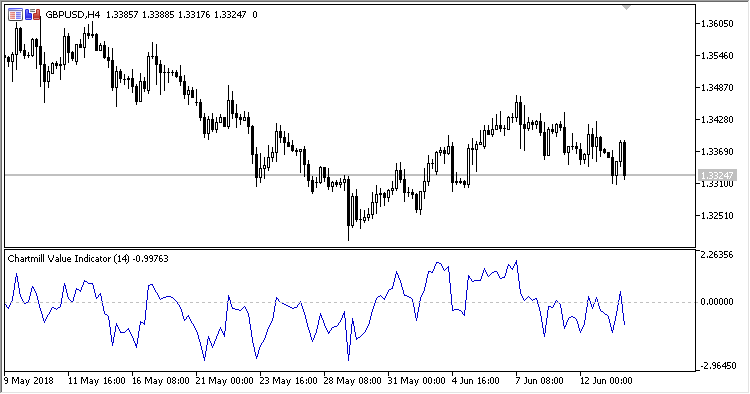The image size is (750, 394).
Task: Click the chart shift triangle marker at top
Action: click(x=627, y=7)
